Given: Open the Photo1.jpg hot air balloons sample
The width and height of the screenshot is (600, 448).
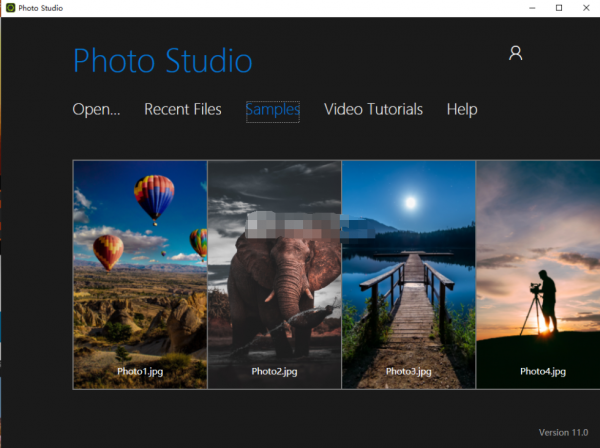Looking at the screenshot, I should click(x=140, y=275).
